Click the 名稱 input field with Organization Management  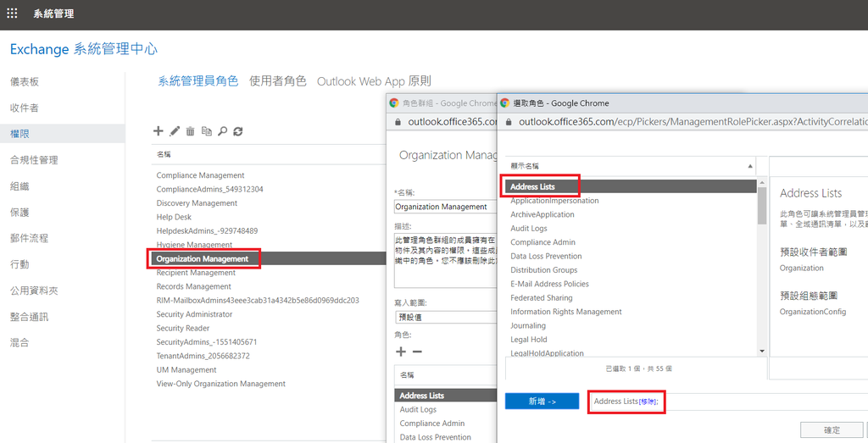pyautogui.click(x=446, y=207)
